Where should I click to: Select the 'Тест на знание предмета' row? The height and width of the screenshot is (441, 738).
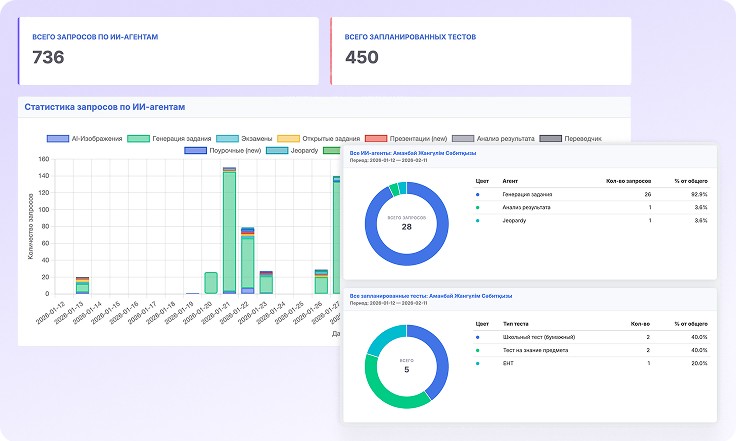pyautogui.click(x=592, y=351)
